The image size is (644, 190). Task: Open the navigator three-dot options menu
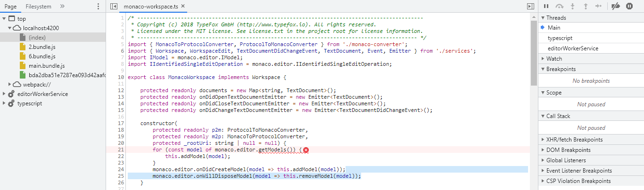pos(98,7)
